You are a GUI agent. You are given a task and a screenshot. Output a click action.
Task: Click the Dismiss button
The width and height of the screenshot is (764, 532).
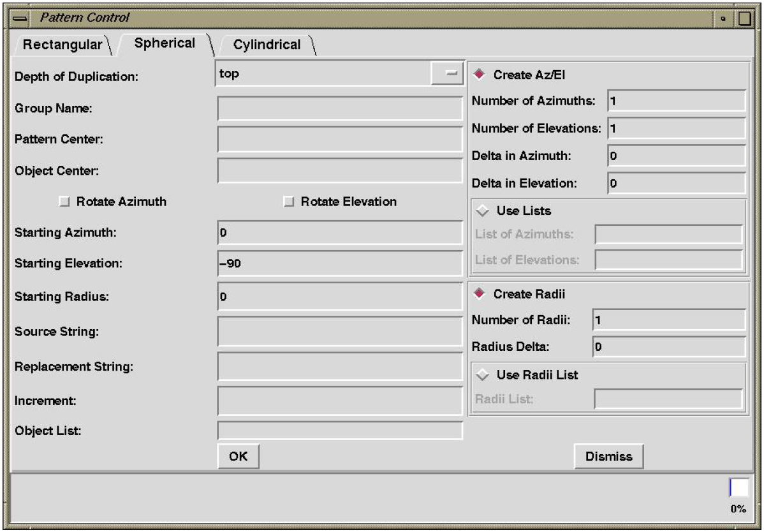point(608,457)
